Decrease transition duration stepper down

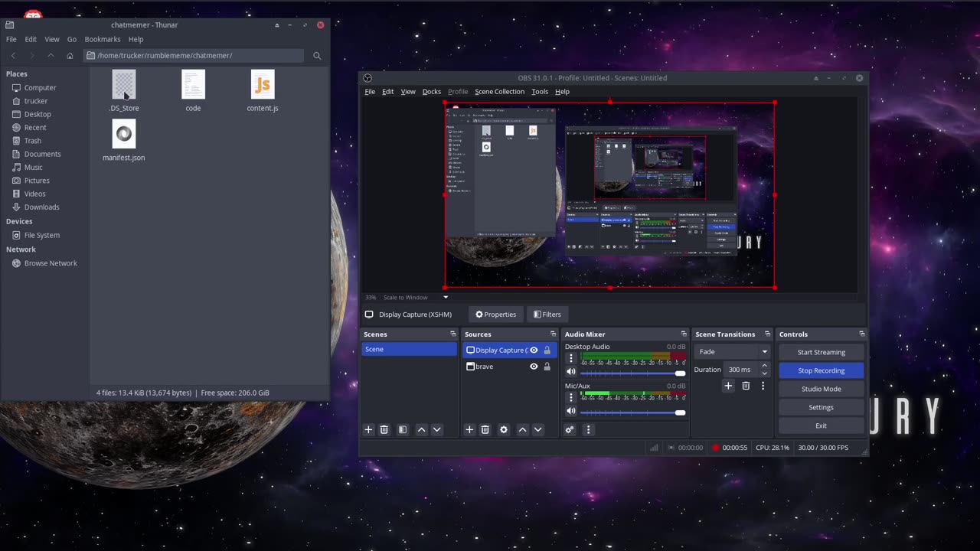tap(764, 373)
